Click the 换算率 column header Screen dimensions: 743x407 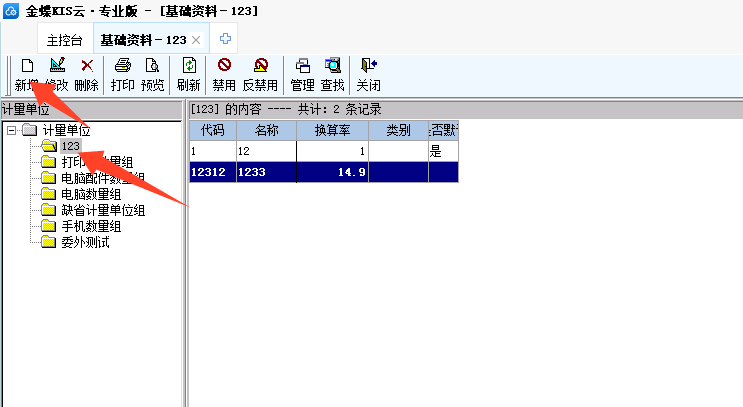[332, 130]
